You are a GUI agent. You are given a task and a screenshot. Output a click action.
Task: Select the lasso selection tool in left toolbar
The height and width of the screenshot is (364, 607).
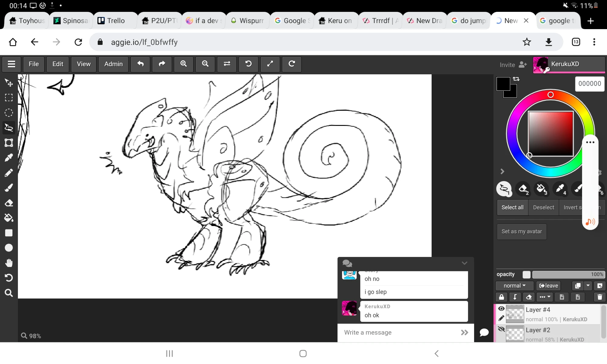9,128
